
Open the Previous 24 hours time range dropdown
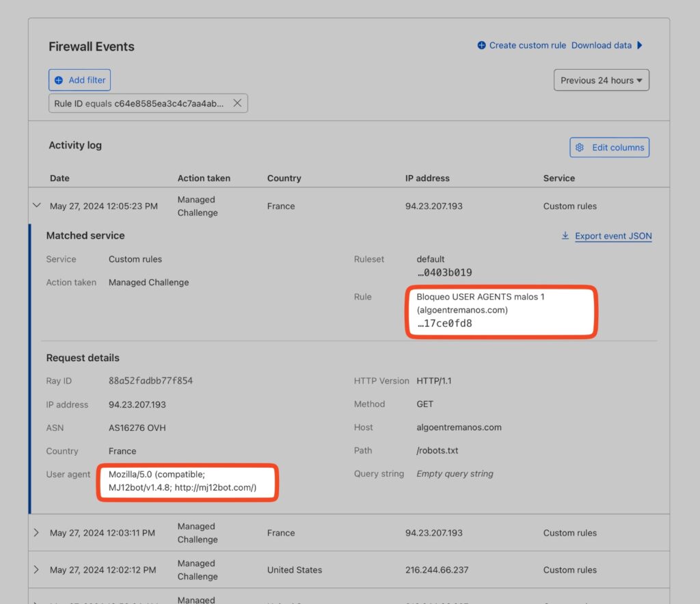[x=601, y=80]
